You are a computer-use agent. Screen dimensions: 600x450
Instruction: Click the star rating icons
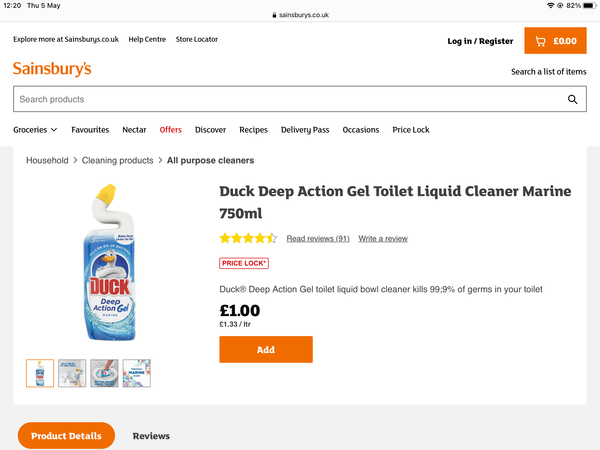tap(248, 239)
